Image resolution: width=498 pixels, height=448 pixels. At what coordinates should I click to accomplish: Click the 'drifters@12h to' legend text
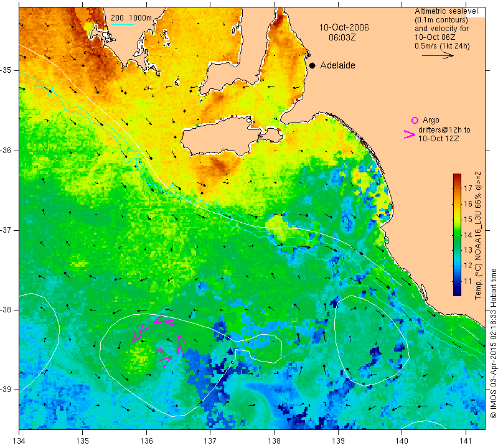point(444,130)
